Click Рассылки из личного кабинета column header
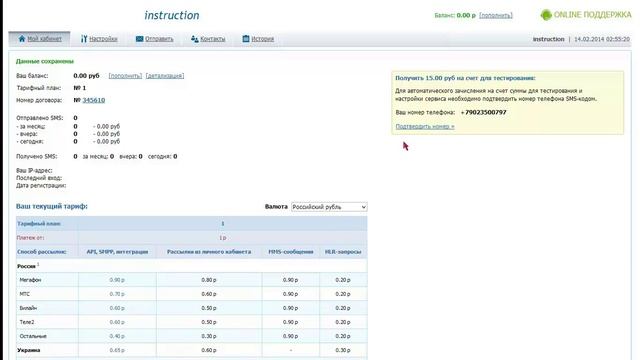640x360 pixels. click(209, 252)
